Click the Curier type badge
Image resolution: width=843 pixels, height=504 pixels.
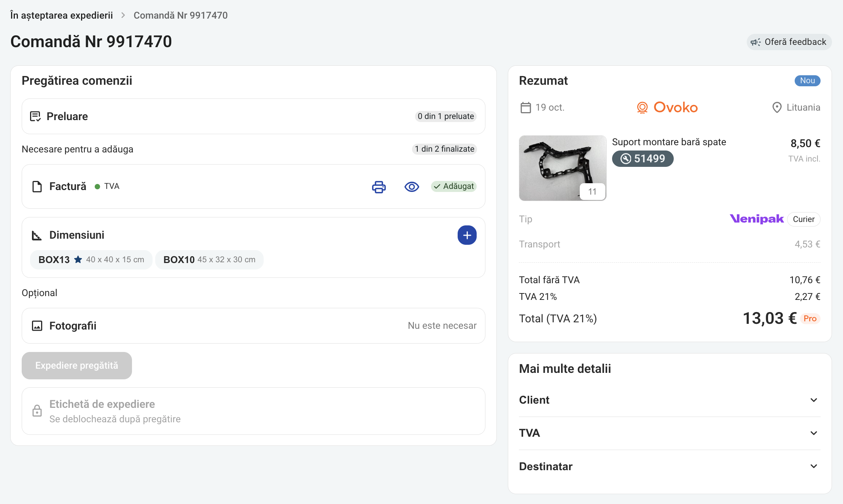803,219
